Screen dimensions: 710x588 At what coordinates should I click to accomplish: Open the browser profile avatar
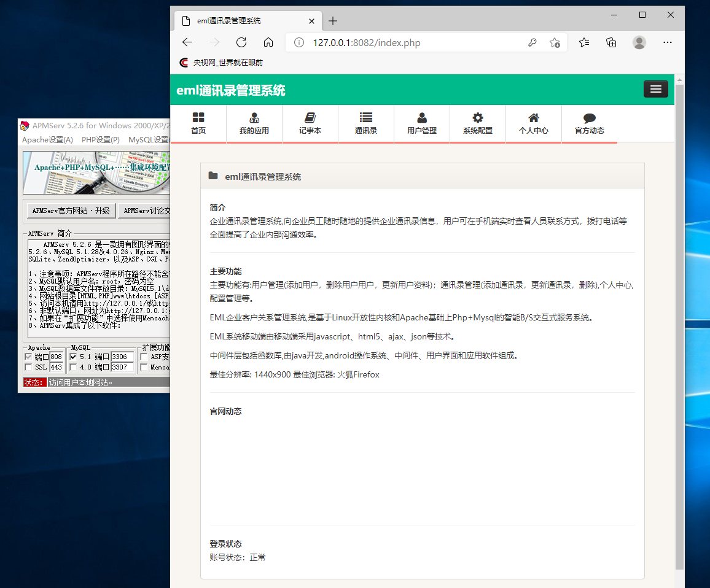pos(639,42)
